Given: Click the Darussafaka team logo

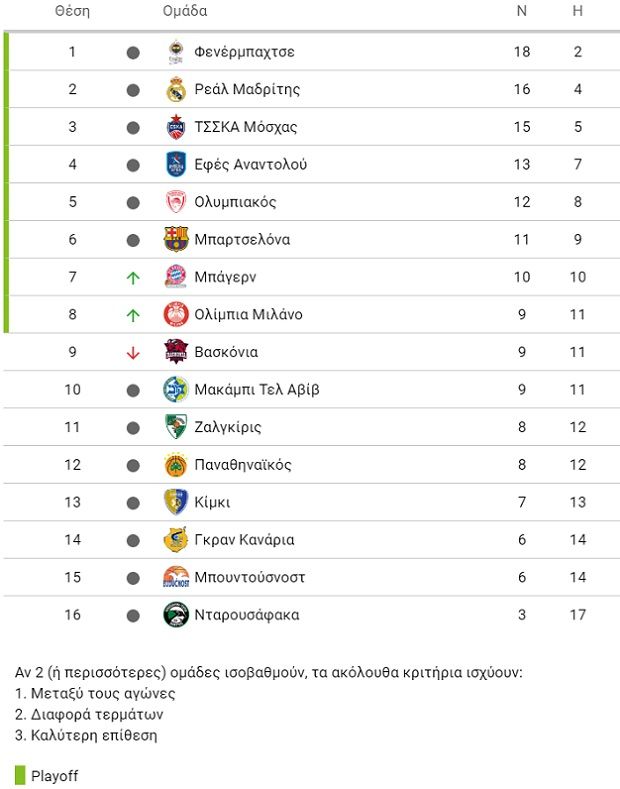Looking at the screenshot, I should (176, 615).
